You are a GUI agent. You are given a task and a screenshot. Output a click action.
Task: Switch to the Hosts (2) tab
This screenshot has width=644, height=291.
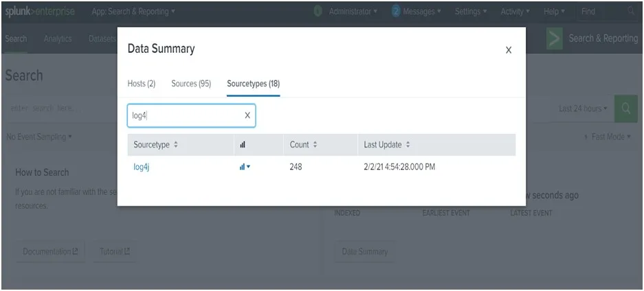tap(142, 84)
